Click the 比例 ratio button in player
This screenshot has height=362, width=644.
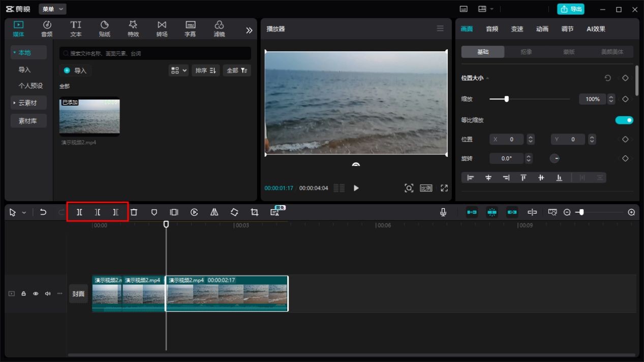tap(426, 188)
